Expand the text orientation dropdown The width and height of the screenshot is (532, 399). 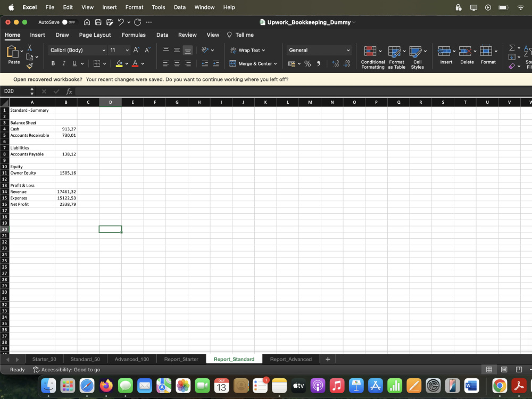[212, 50]
